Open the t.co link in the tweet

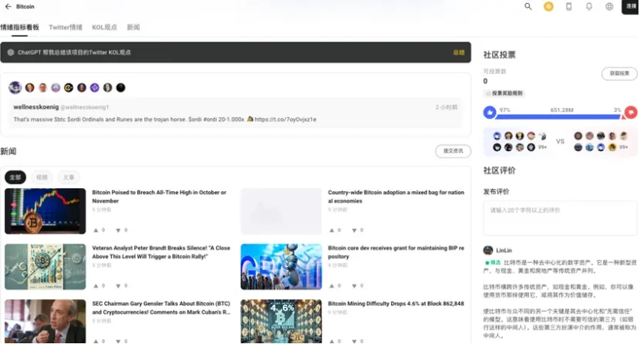tap(285, 120)
